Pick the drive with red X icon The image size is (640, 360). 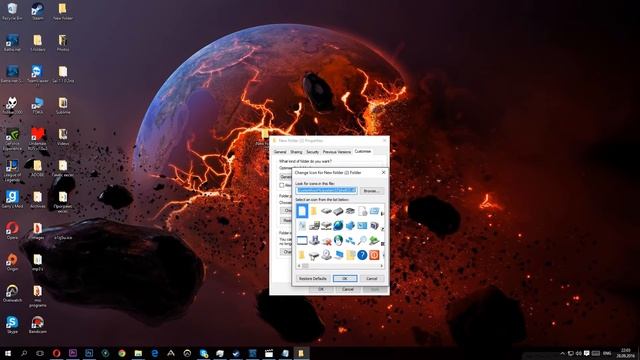[x=326, y=241]
